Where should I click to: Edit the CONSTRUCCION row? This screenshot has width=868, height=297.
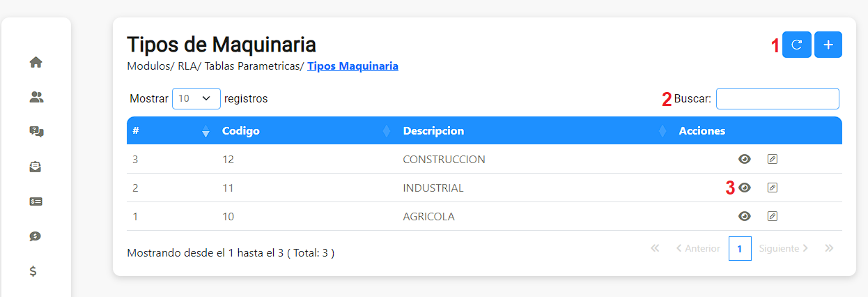click(772, 159)
